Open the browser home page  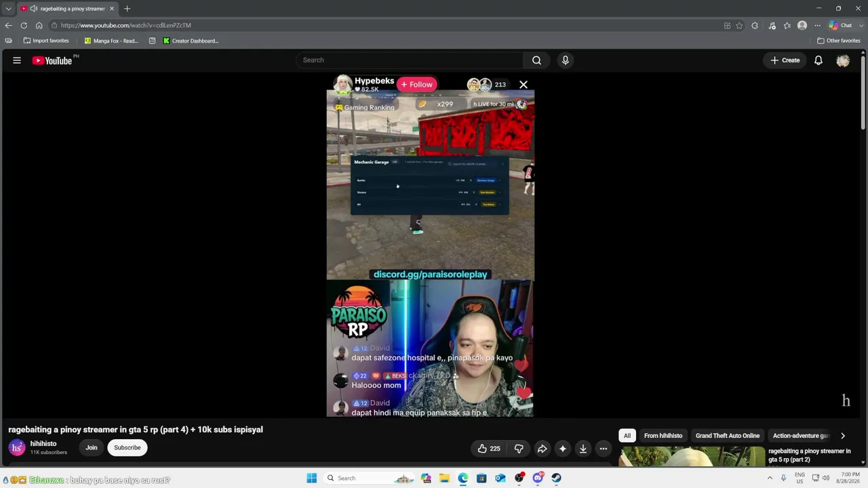point(39,25)
